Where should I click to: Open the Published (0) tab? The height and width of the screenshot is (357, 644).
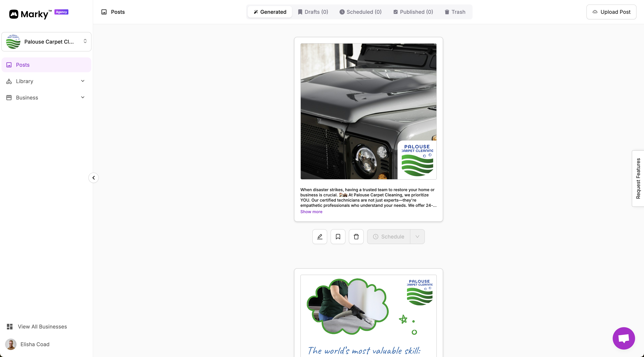[413, 12]
